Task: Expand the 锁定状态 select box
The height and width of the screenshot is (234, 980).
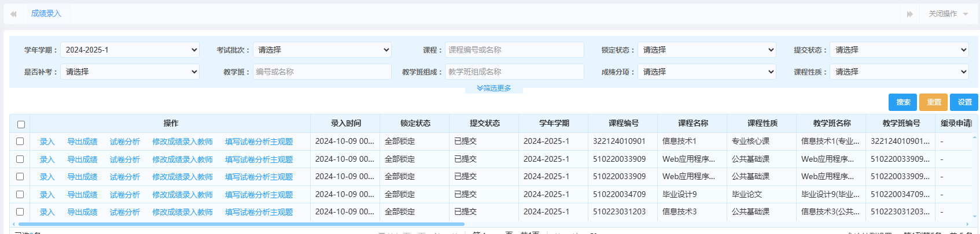Action: (x=706, y=50)
